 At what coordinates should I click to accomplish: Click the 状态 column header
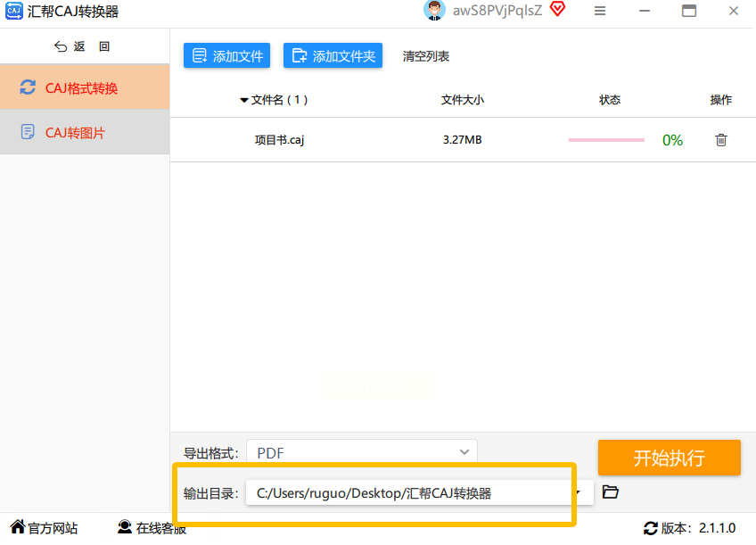[x=610, y=100]
